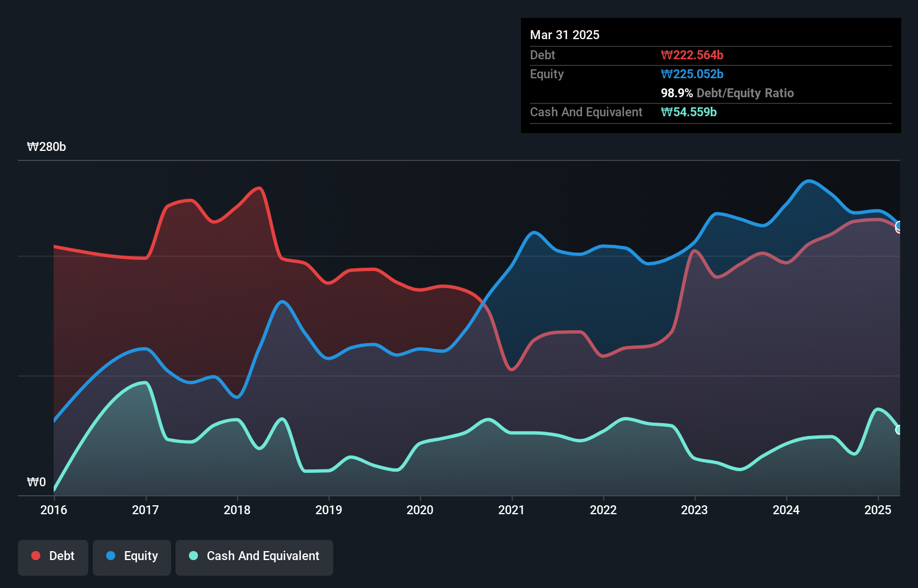
Task: Click the ₩222.564b Debt value in the tooltip
Action: pos(693,55)
